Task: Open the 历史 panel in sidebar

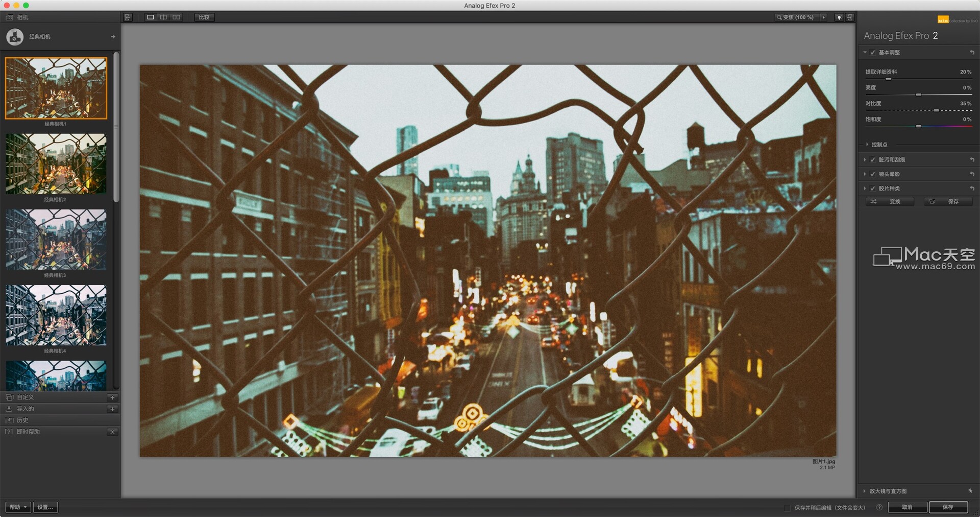Action: pos(60,420)
